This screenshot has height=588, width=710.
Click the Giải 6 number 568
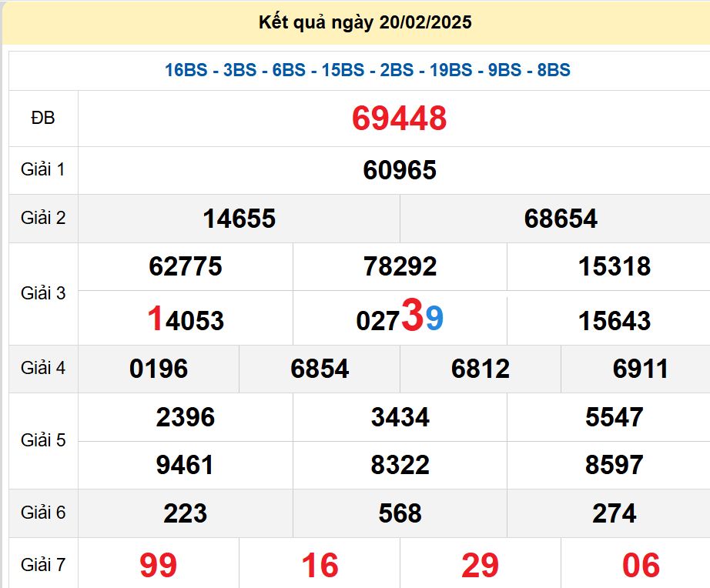pos(399,513)
